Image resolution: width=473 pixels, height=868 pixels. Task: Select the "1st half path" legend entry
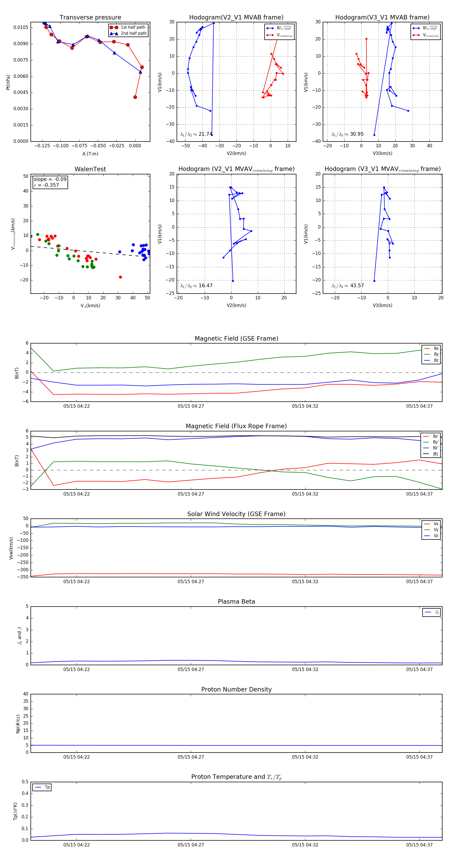pos(128,27)
